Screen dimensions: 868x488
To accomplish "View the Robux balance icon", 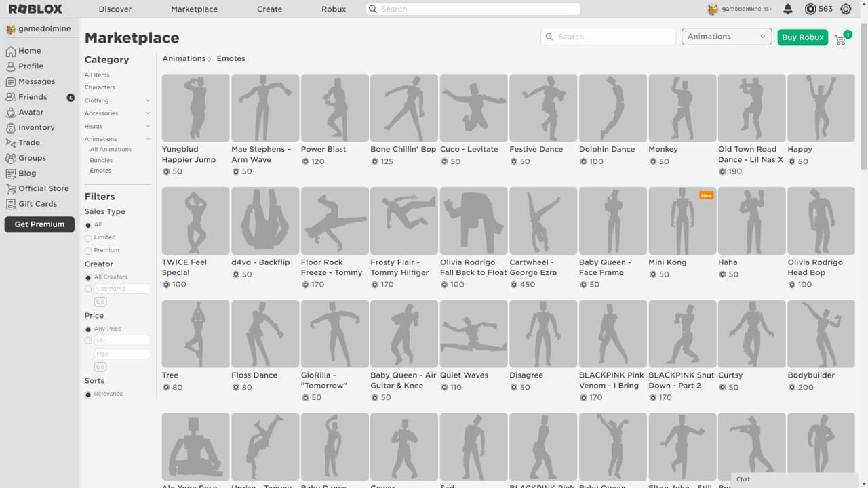I will pos(810,9).
